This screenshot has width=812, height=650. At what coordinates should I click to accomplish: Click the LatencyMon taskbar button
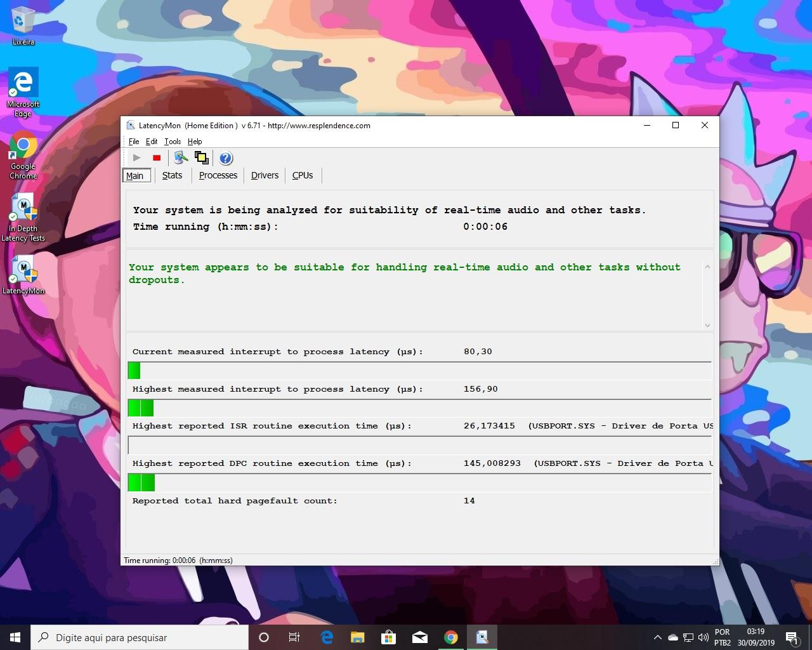coord(482,637)
